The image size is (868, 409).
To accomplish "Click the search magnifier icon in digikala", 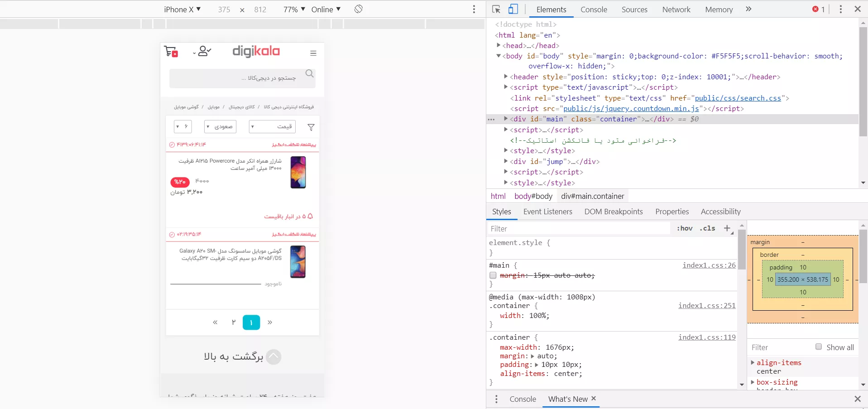I will (310, 73).
